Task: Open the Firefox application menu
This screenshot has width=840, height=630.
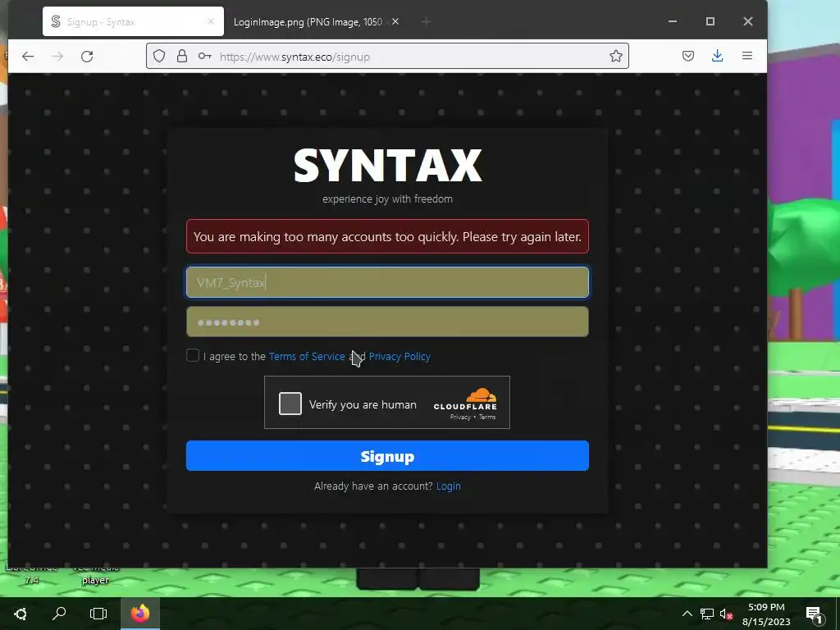Action: click(x=746, y=56)
